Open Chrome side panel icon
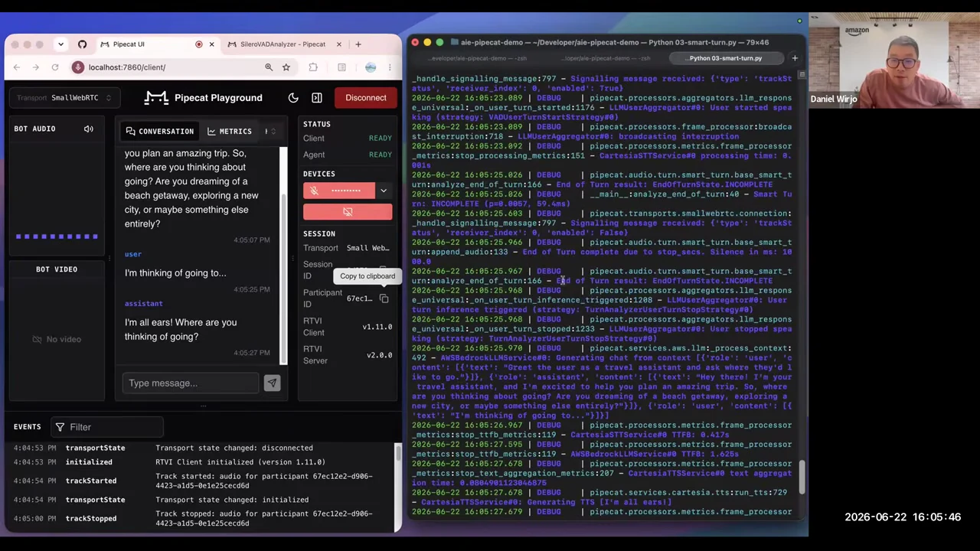This screenshot has width=980, height=551. tap(341, 67)
